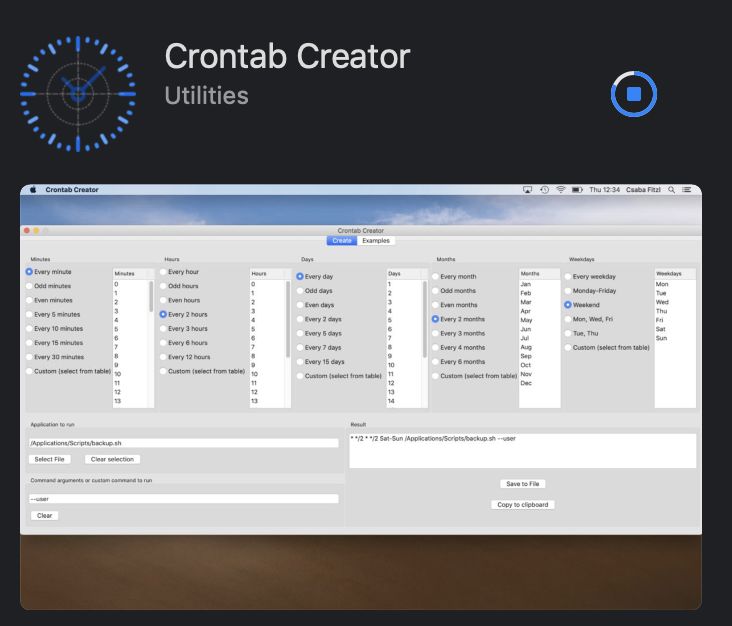Viewport: 732px width, 626px height.
Task: Switch to the Examples tab
Action: (x=376, y=240)
